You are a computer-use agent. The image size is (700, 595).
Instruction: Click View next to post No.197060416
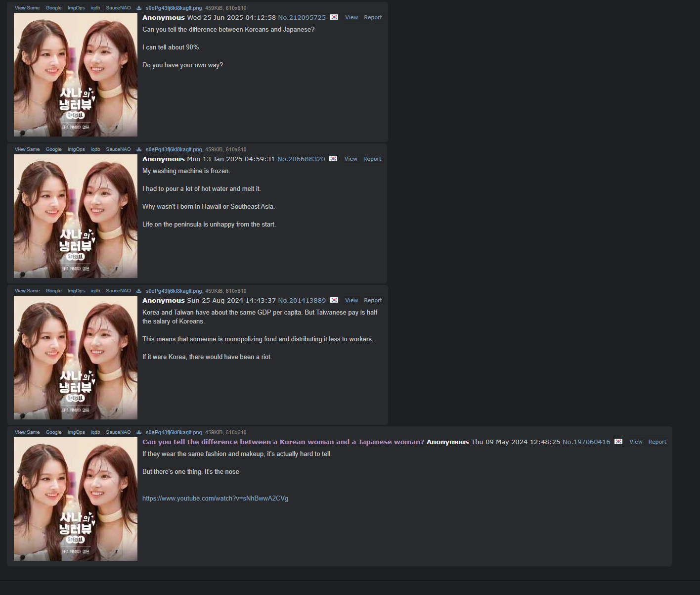636,442
